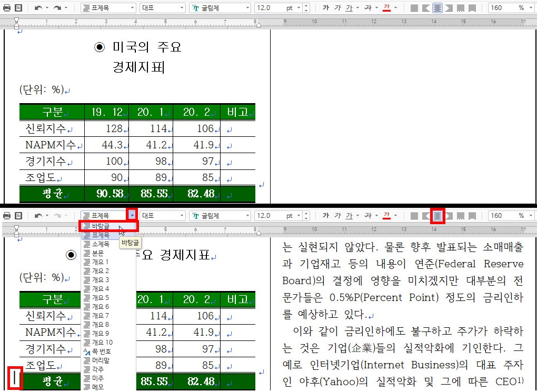The image size is (537, 392).
Task: Click the 90.58 average cell
Action: 106,194
